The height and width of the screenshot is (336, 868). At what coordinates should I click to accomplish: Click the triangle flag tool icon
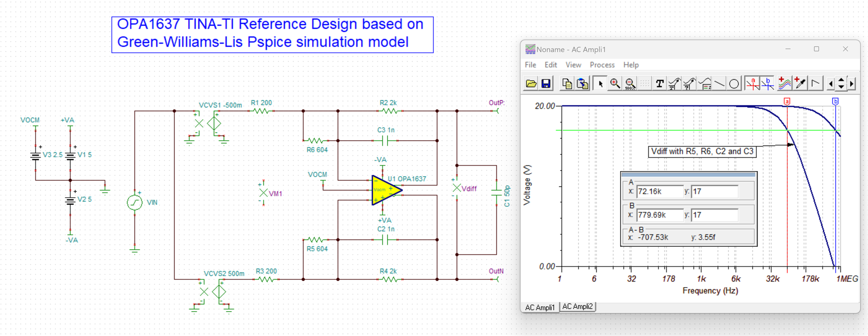[816, 84]
